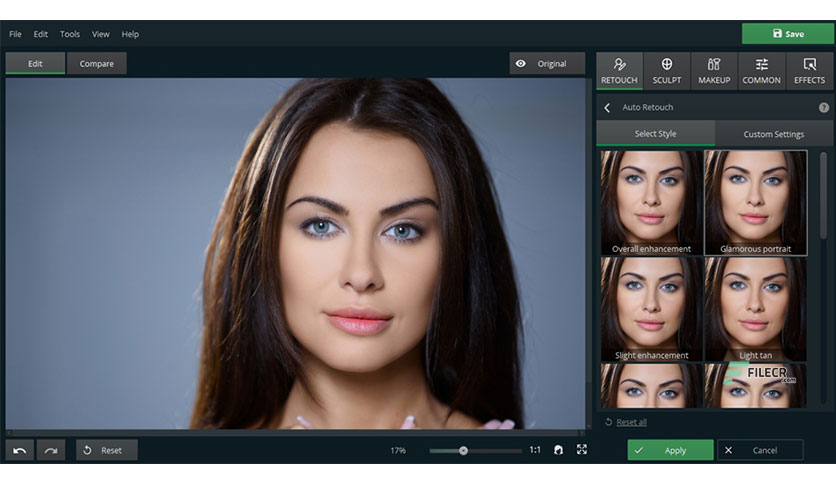The height and width of the screenshot is (484, 836).
Task: Click the fit-to-screen expand icon
Action: coord(582,450)
